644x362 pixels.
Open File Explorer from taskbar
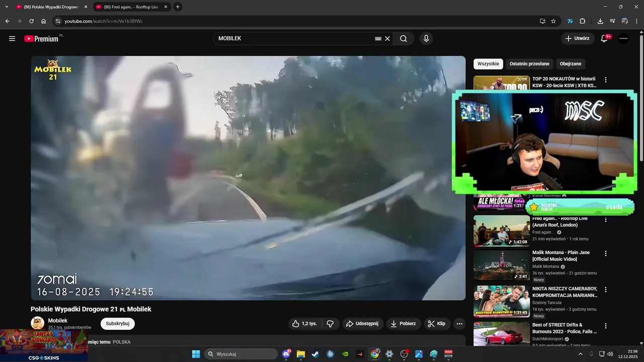[x=301, y=354]
